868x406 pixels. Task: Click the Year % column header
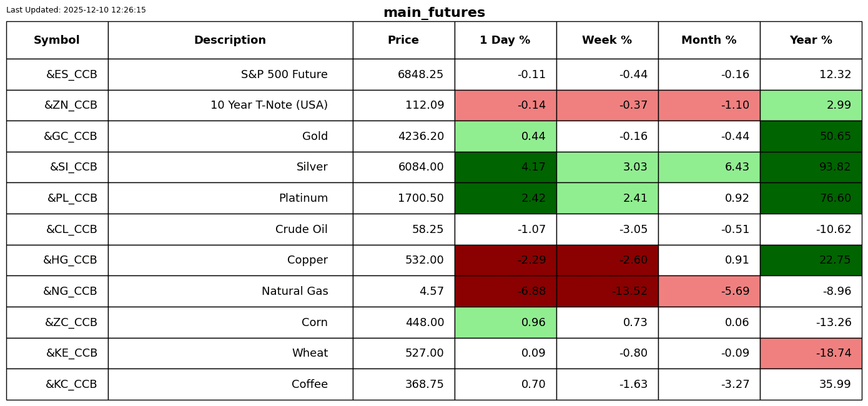[811, 41]
